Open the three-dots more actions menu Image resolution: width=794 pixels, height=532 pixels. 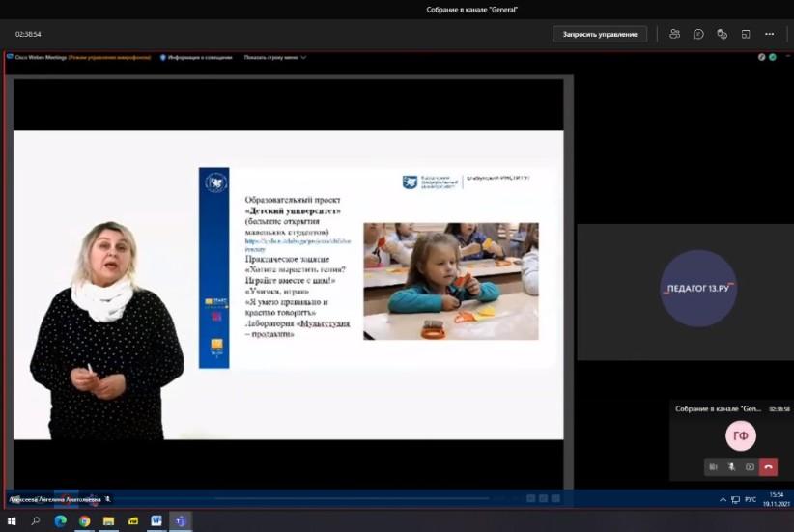click(769, 34)
